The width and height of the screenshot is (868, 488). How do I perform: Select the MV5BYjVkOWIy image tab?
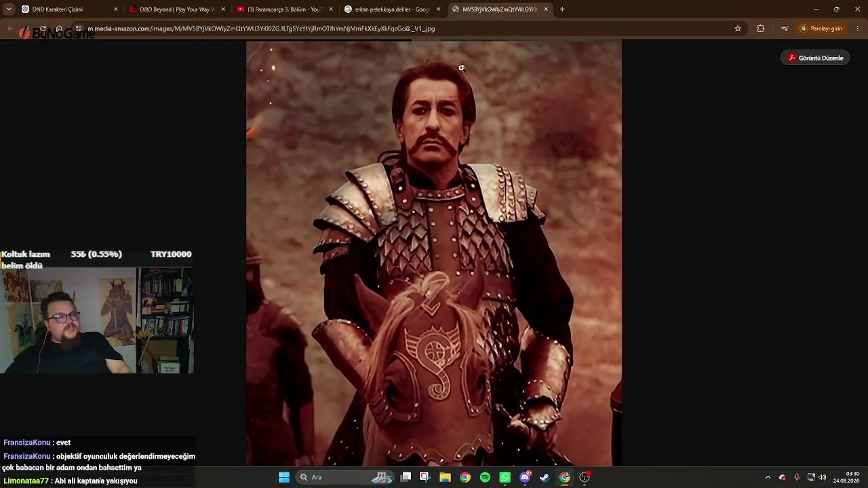tap(500, 9)
